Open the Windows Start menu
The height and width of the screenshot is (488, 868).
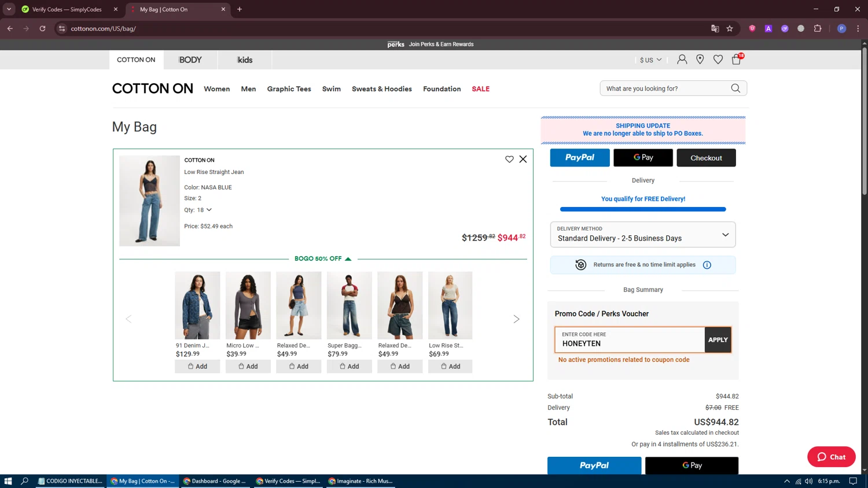click(x=8, y=481)
